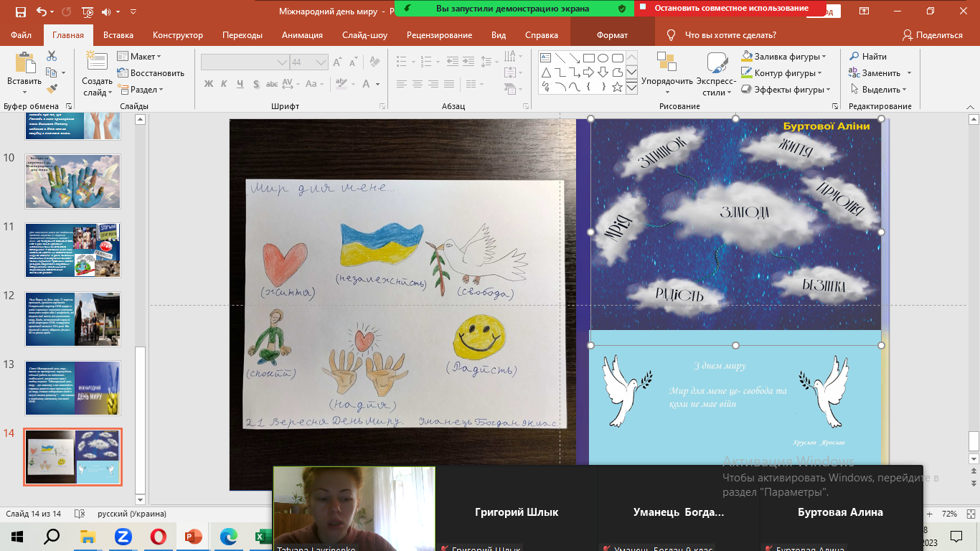
Task: Switch to the Конструктор tab
Action: coord(178,35)
